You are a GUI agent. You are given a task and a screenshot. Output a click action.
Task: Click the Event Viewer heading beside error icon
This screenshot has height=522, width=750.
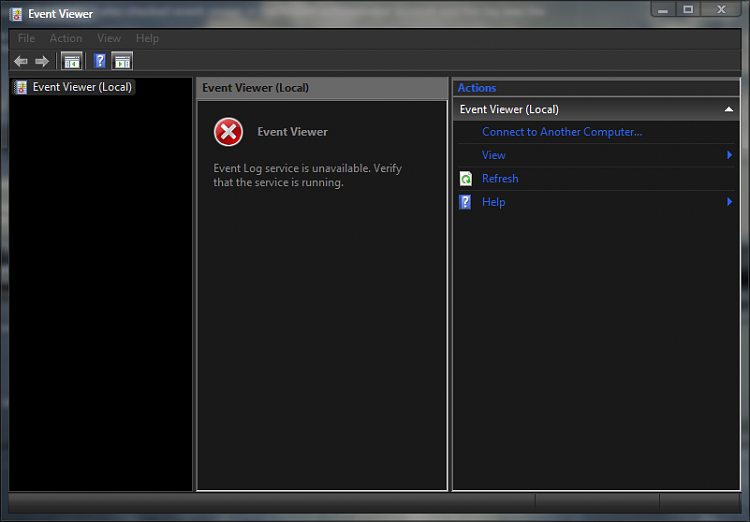tap(293, 132)
